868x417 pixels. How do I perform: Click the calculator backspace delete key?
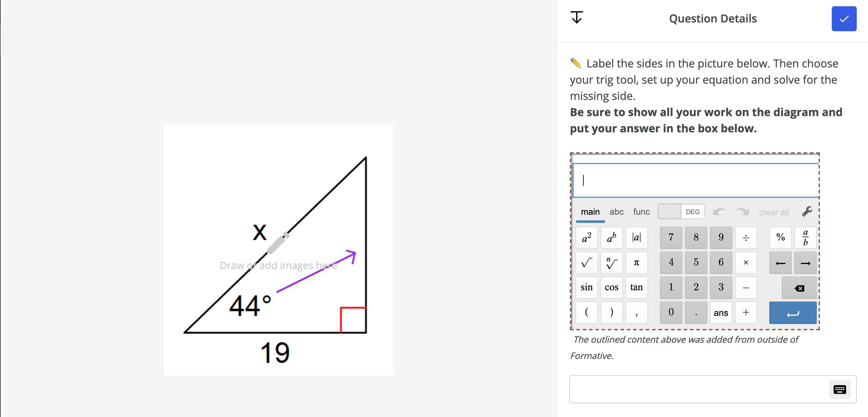tap(799, 288)
